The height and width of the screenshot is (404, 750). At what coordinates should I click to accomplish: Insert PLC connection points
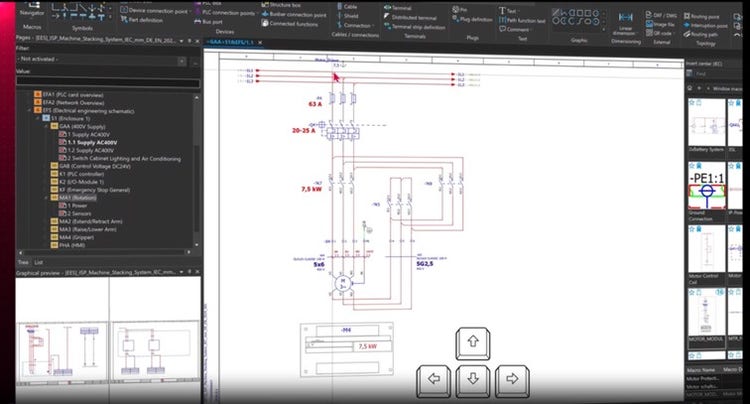pos(225,12)
